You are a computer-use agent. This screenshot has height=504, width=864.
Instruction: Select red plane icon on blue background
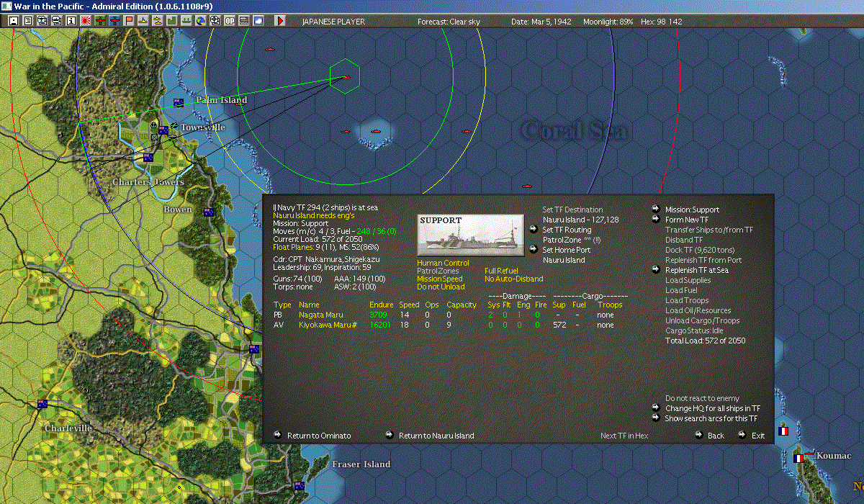(114, 21)
